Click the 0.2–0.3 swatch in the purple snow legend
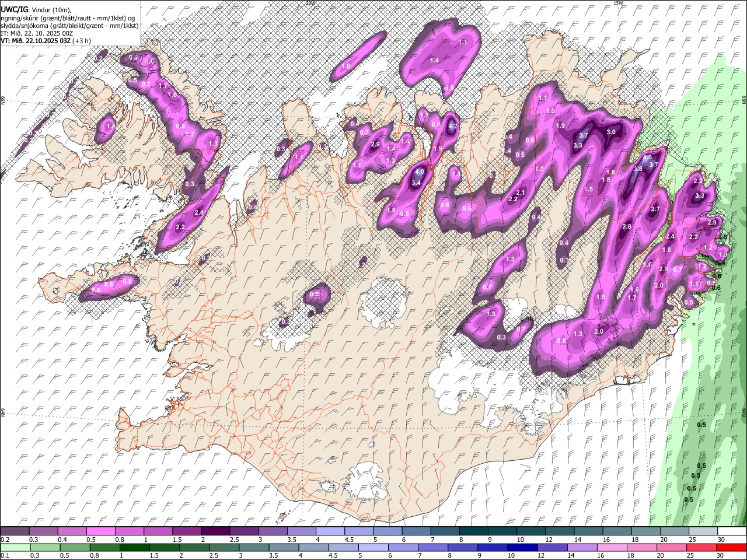Image resolution: width=747 pixels, height=560 pixels. 15,531
